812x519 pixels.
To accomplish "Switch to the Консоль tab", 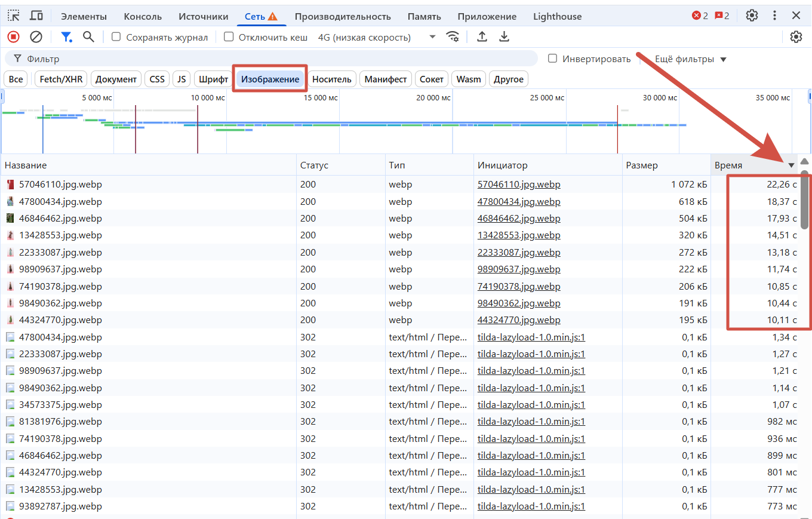I will coord(143,17).
